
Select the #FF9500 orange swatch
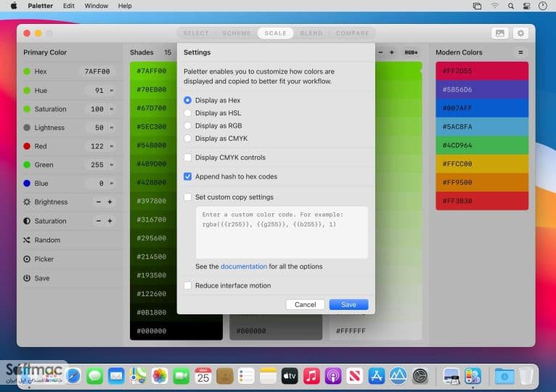coord(482,182)
